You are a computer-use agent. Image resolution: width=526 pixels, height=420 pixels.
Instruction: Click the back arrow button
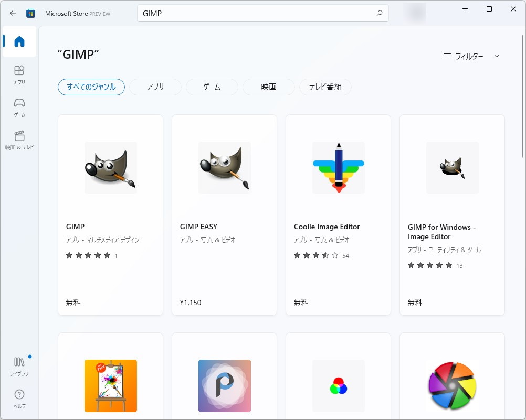tap(12, 13)
